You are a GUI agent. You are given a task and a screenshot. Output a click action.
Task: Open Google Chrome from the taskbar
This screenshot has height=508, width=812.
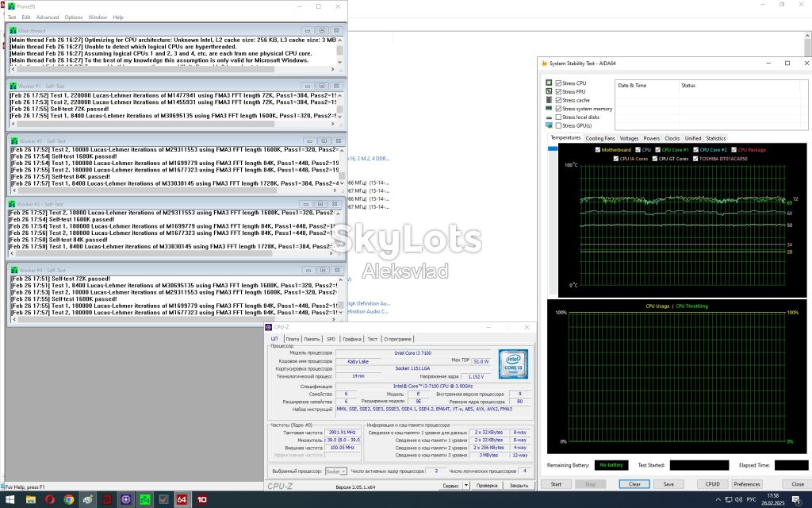(x=69, y=500)
